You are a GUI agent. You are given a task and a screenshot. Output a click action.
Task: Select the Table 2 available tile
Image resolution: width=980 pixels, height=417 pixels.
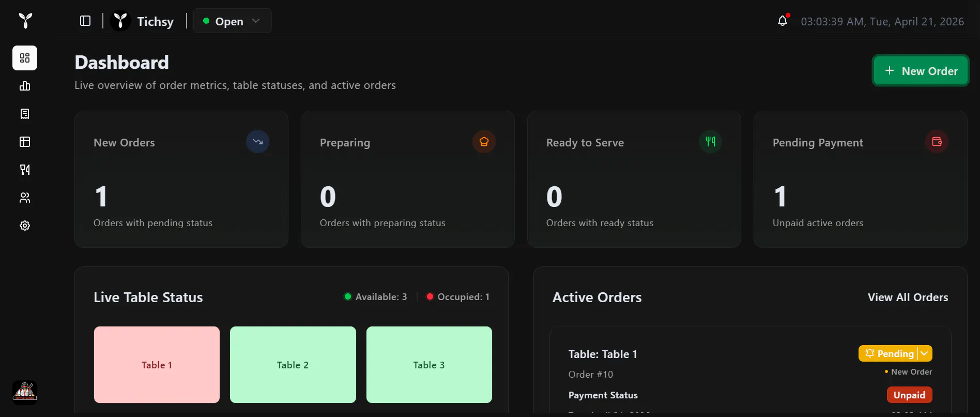pyautogui.click(x=293, y=365)
